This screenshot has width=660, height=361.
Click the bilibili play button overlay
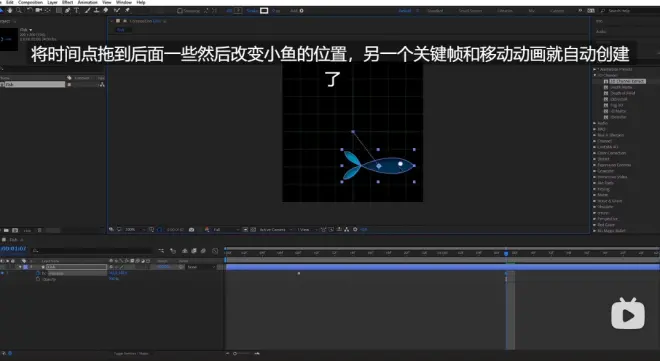click(628, 314)
